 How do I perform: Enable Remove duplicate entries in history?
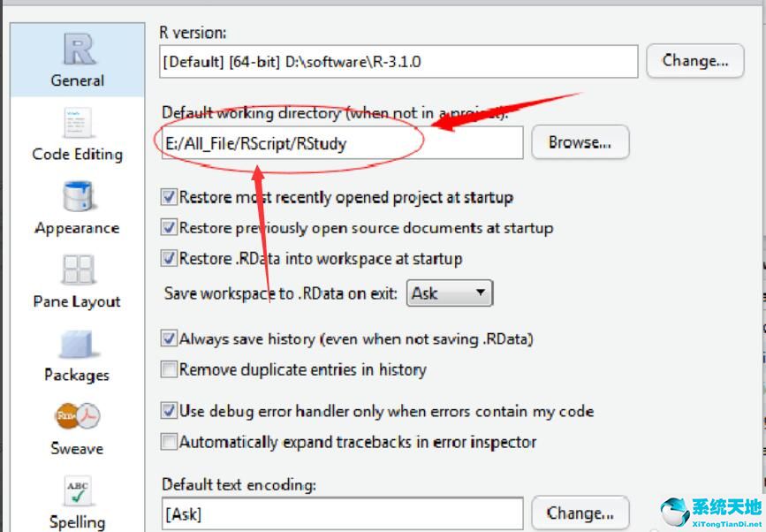pos(169,369)
